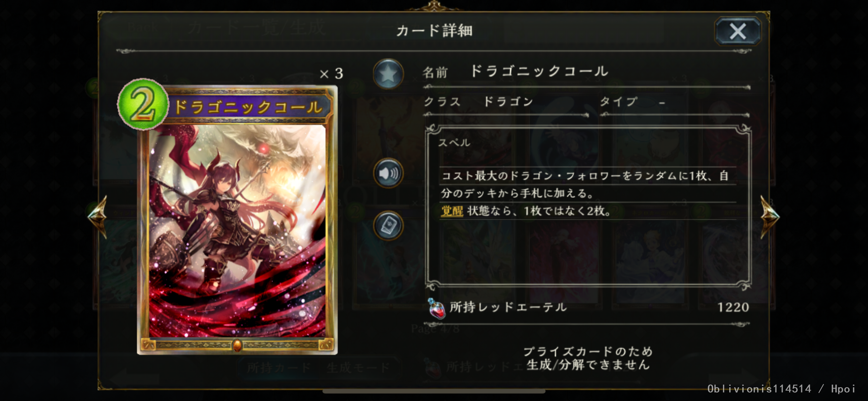Open the card flip view icon
868x401 pixels.
coord(388,225)
